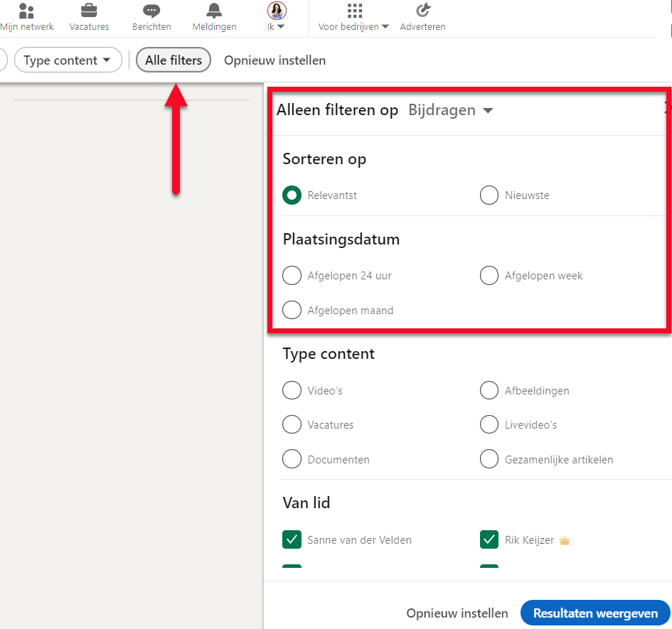Click the Vacatures nav label
672x629 pixels.
[x=89, y=26]
